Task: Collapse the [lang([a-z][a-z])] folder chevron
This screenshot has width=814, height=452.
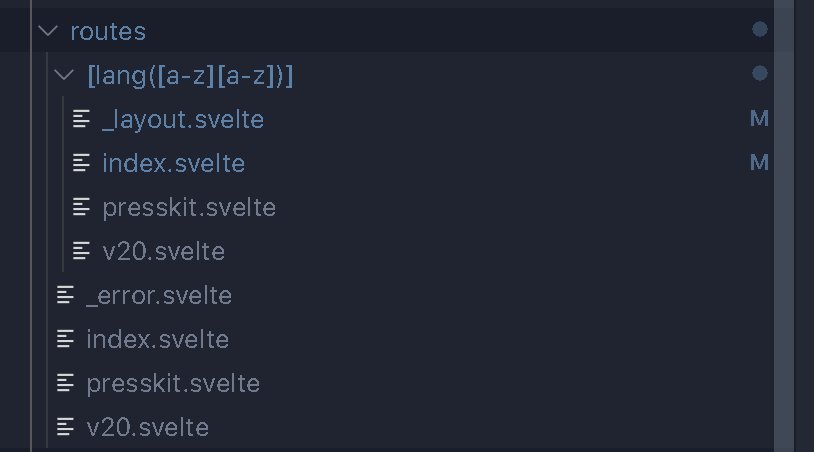Action: point(64,75)
